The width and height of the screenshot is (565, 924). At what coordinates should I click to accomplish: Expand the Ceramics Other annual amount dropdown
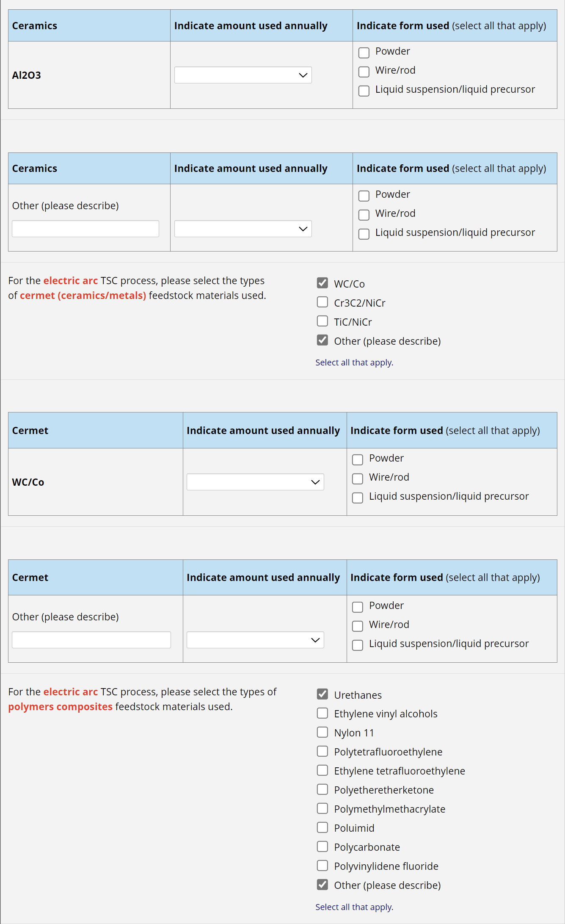(x=243, y=229)
